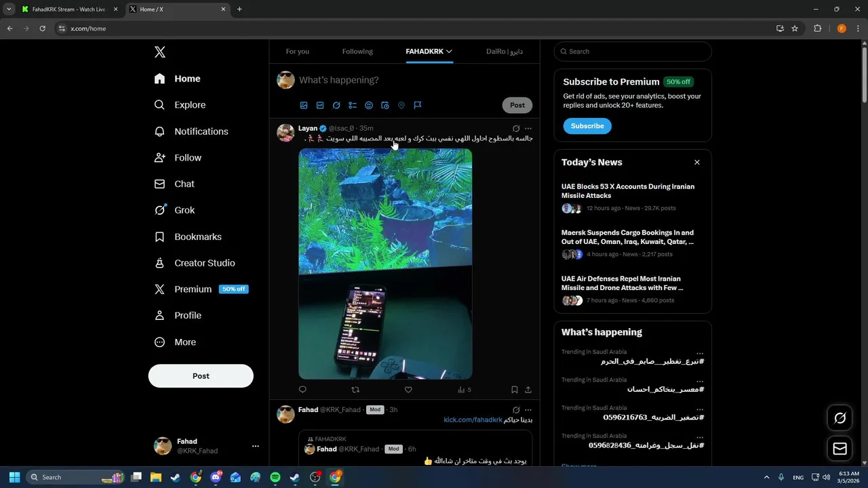Click the browser address bar
868x488 pixels.
pyautogui.click(x=414, y=28)
